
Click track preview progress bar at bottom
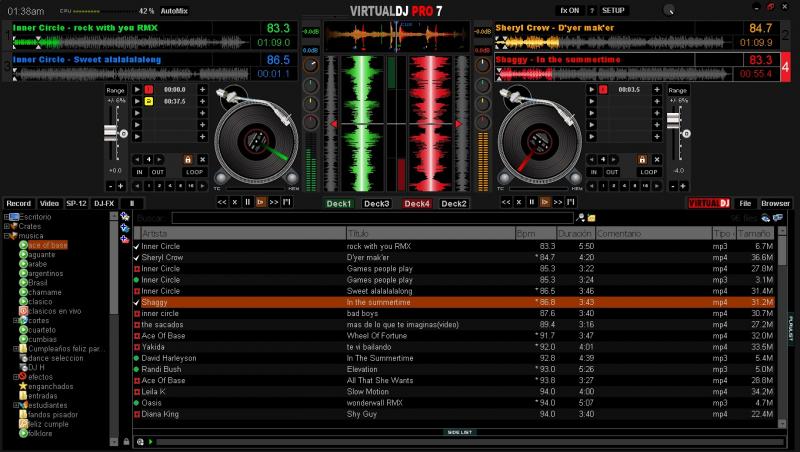click(469, 442)
